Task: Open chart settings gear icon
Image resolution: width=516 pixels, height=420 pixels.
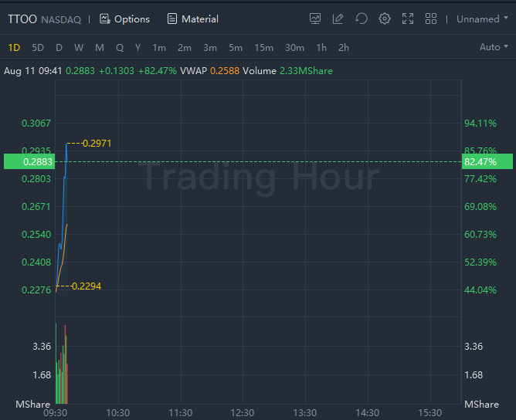Action: pos(385,19)
